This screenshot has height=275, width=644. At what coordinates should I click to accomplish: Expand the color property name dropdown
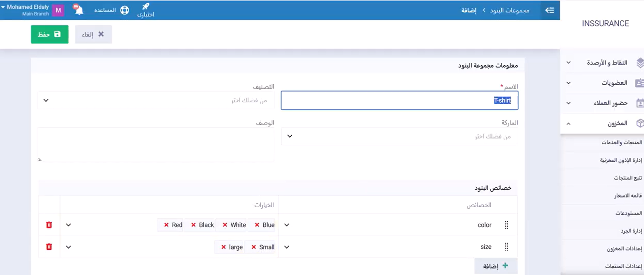click(x=287, y=225)
